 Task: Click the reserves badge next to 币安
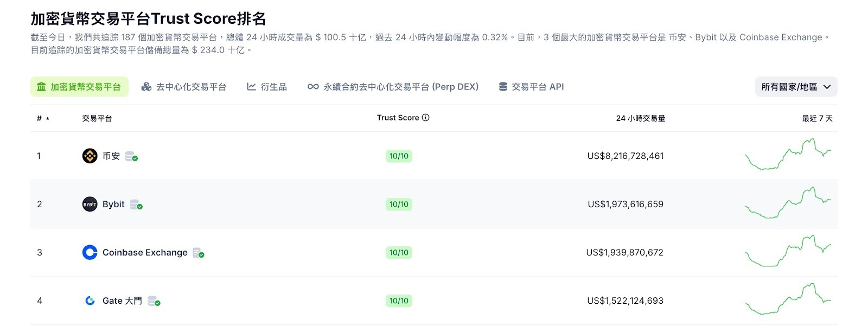[x=131, y=157]
